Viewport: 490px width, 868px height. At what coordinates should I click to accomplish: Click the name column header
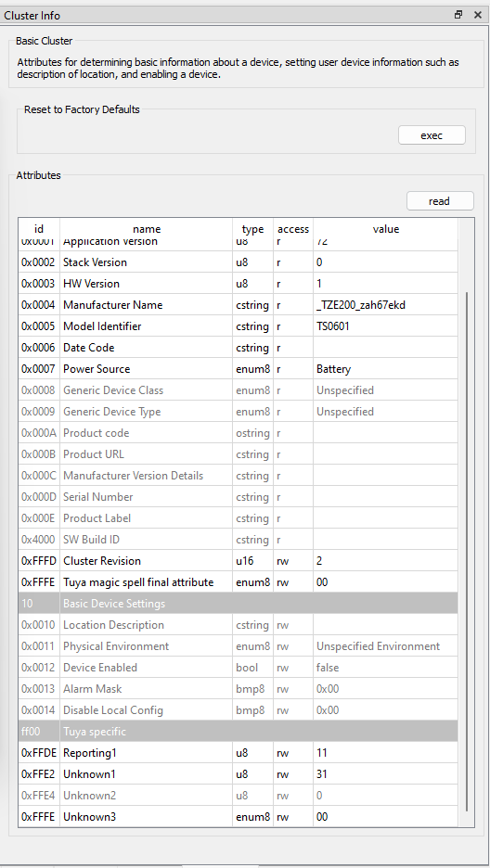point(147,229)
